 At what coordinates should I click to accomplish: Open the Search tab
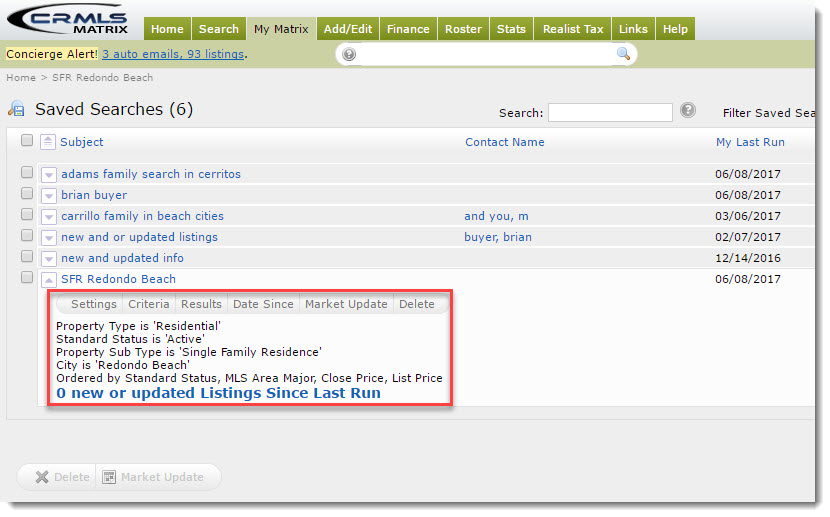219,29
